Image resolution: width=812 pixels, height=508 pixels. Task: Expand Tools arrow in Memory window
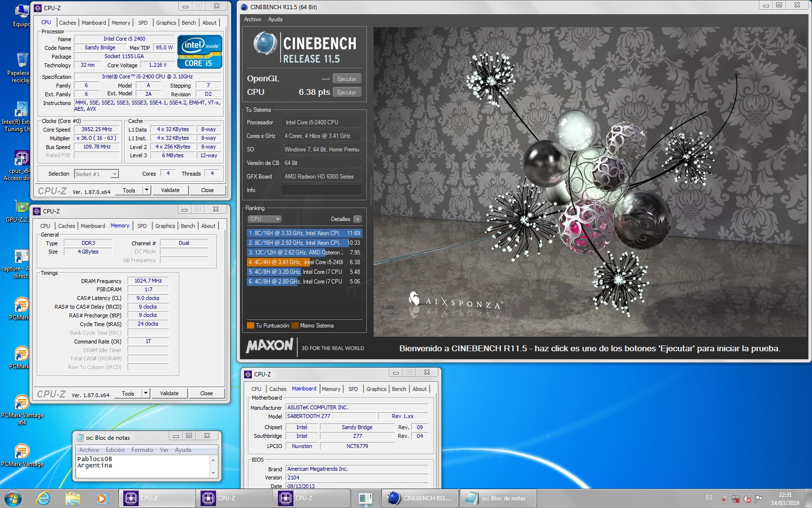[145, 393]
